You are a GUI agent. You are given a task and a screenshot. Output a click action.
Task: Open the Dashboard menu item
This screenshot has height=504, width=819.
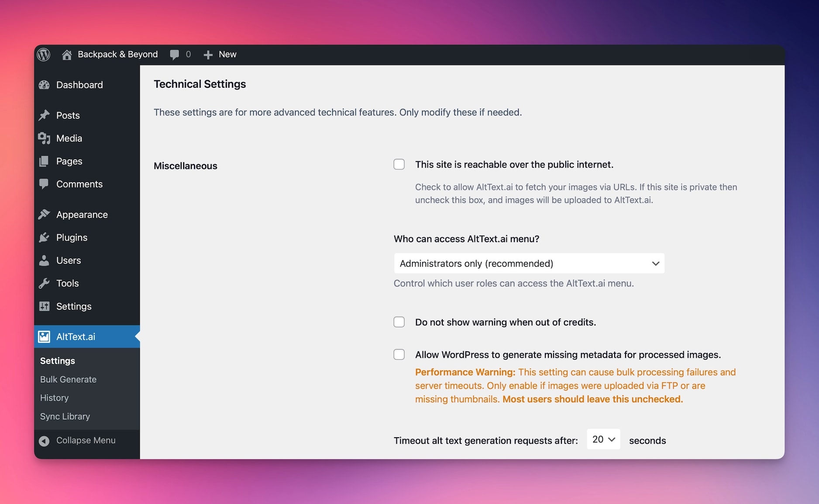coord(87,85)
